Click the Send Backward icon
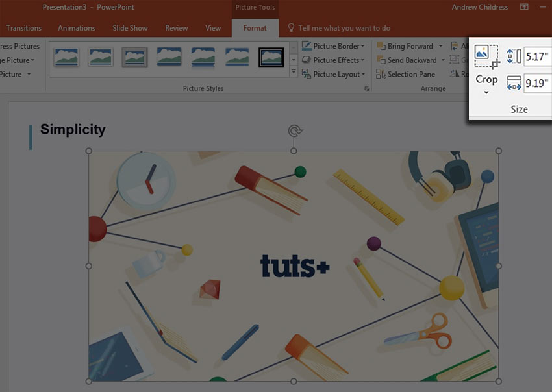Screen dimensions: 552x392 click(x=381, y=60)
